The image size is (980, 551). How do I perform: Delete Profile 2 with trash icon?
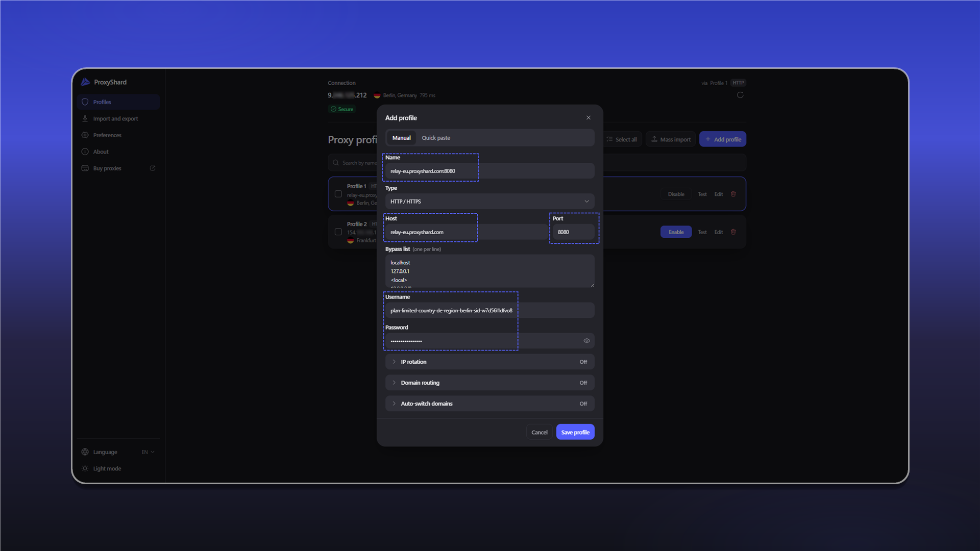pos(733,232)
